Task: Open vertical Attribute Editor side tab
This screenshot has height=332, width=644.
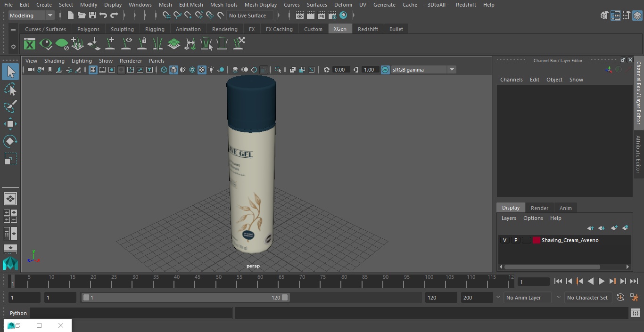Action: (x=638, y=154)
